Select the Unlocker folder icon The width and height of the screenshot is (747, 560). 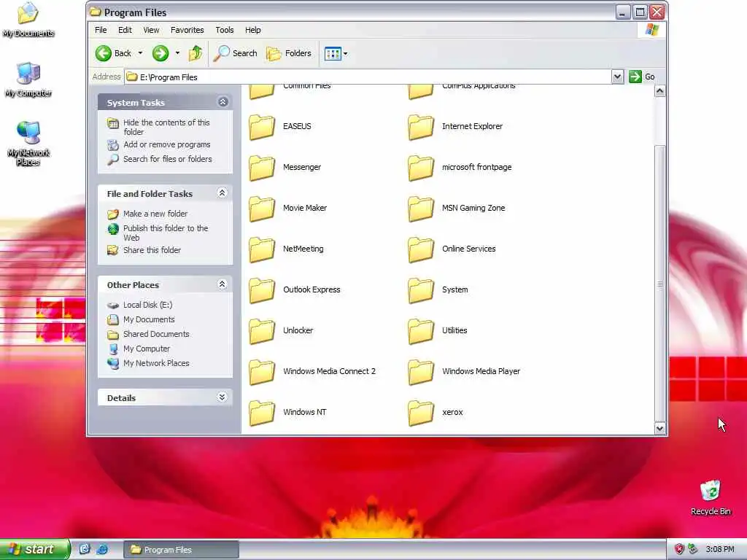pos(262,332)
